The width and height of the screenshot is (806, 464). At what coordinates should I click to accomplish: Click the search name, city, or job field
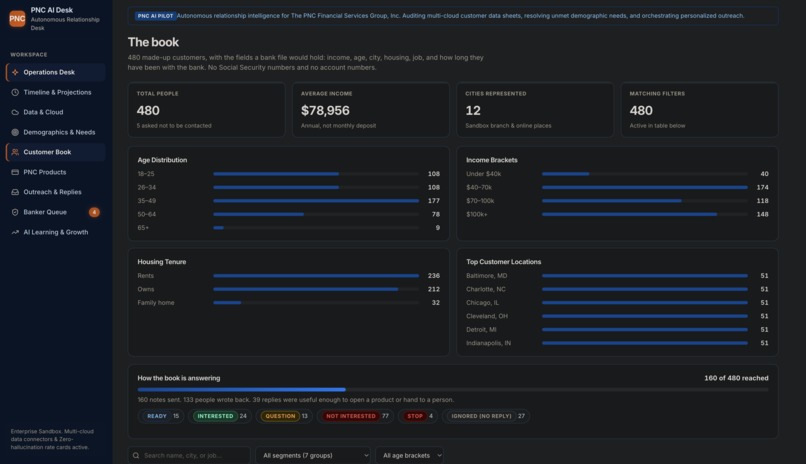point(189,455)
